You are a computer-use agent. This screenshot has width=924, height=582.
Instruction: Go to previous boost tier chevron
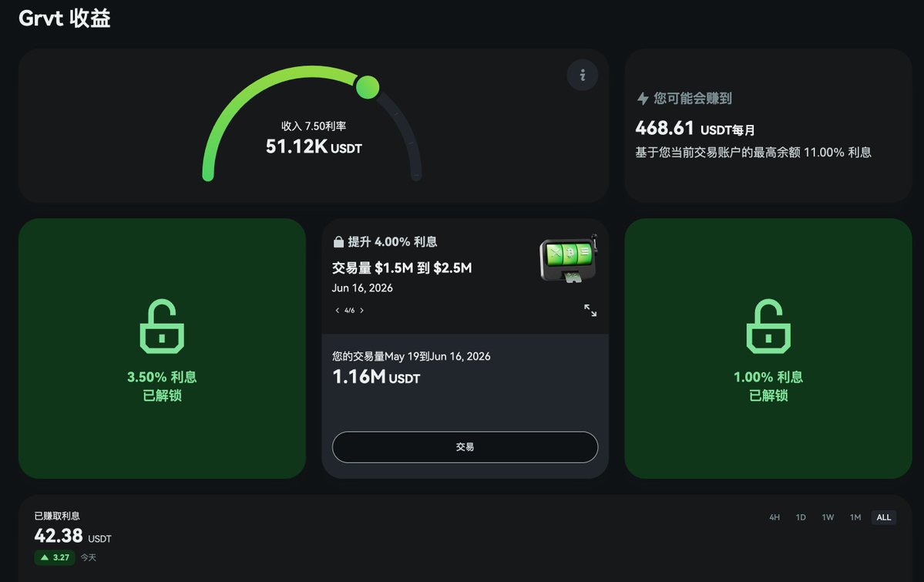pyautogui.click(x=337, y=310)
